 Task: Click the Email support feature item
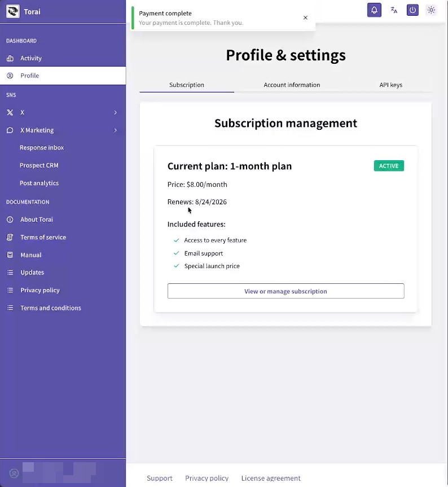tap(203, 253)
